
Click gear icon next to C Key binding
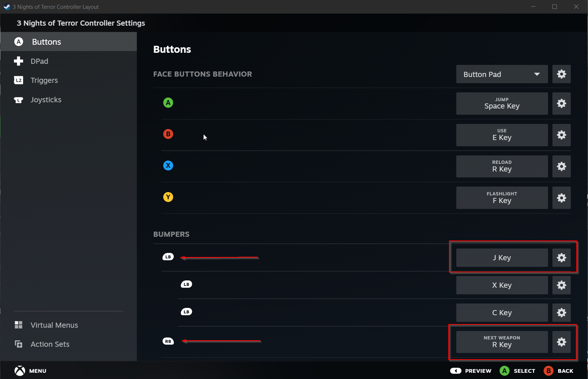561,313
